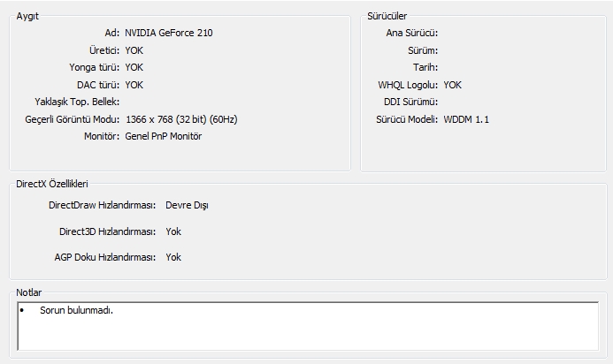The width and height of the screenshot is (613, 364).
Task: Click the Yaklaşık Top. Bellek label
Action: [77, 102]
